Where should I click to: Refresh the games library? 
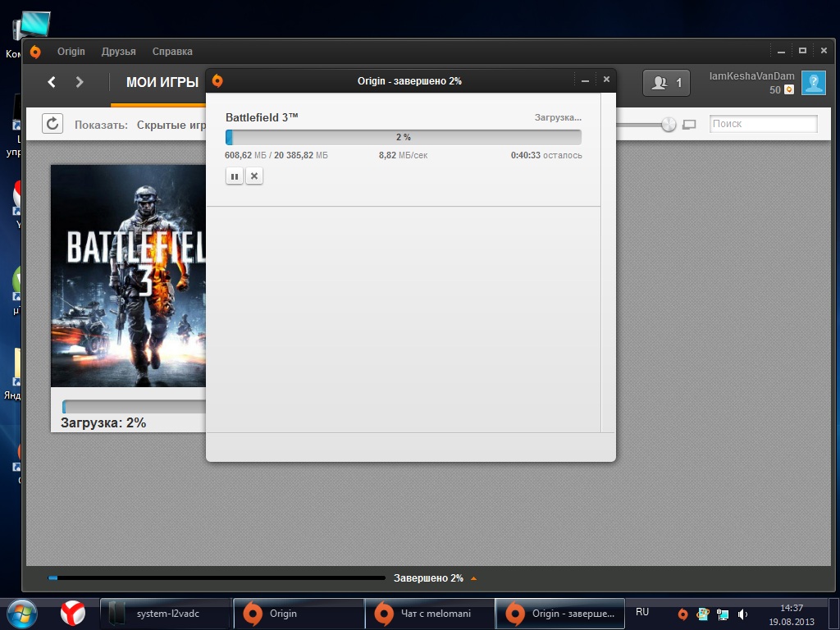click(x=52, y=124)
